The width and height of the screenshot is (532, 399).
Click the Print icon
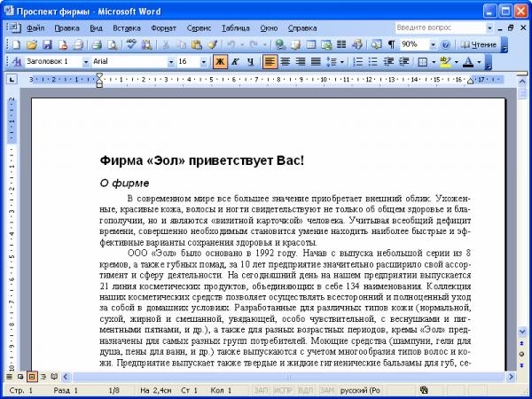point(97,44)
